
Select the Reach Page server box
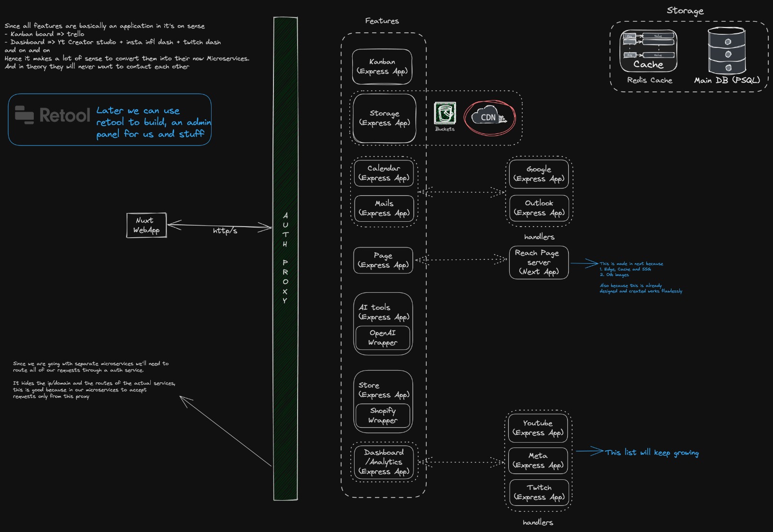539,262
